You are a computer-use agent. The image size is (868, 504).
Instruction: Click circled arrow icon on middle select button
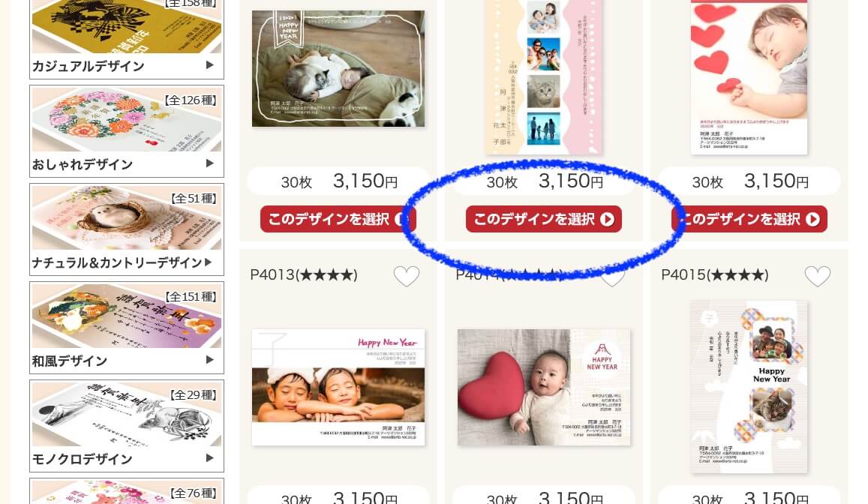607,219
